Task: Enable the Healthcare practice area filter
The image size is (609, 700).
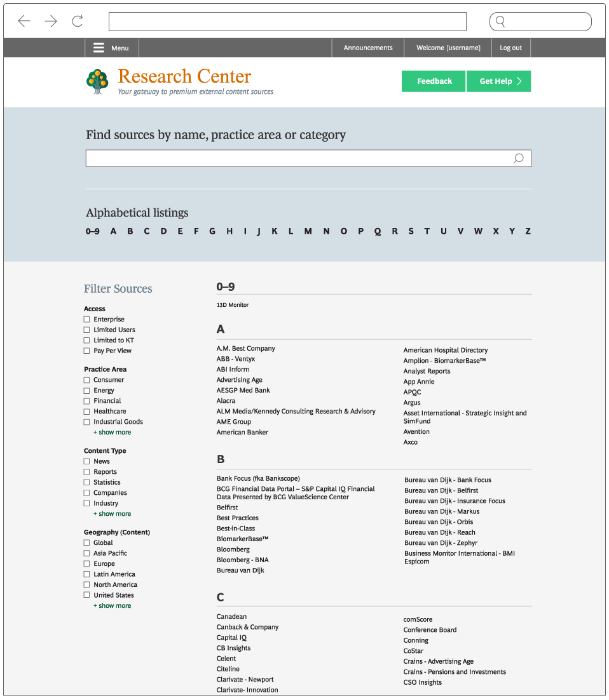Action: 86,411
